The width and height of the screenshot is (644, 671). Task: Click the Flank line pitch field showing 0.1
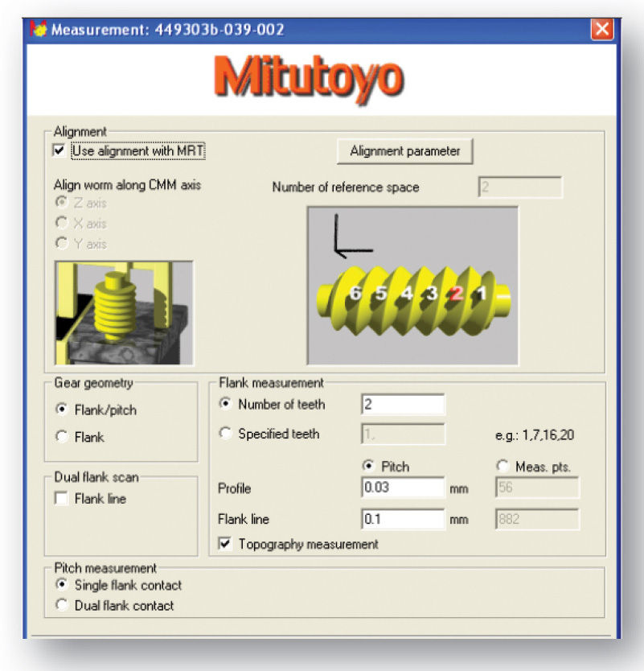click(x=403, y=519)
